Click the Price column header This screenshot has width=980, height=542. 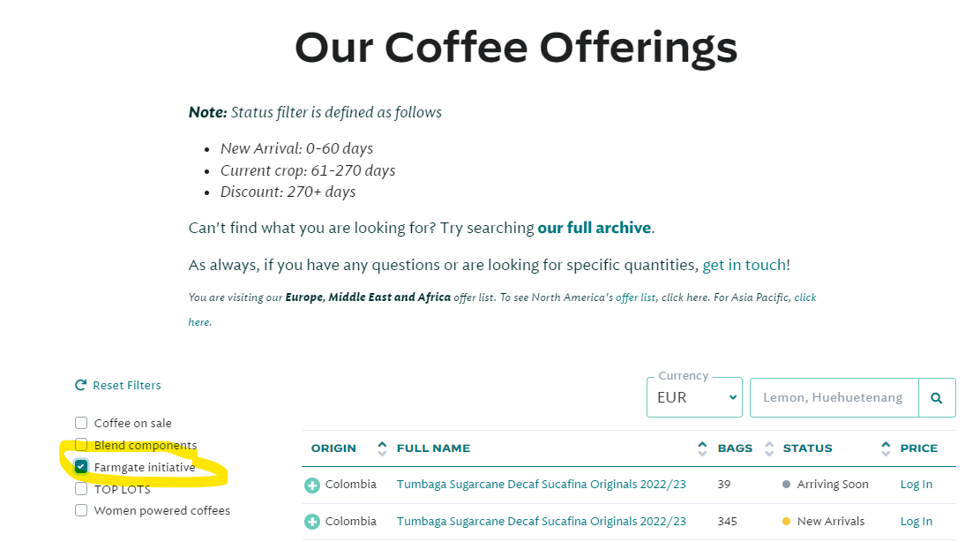click(918, 448)
